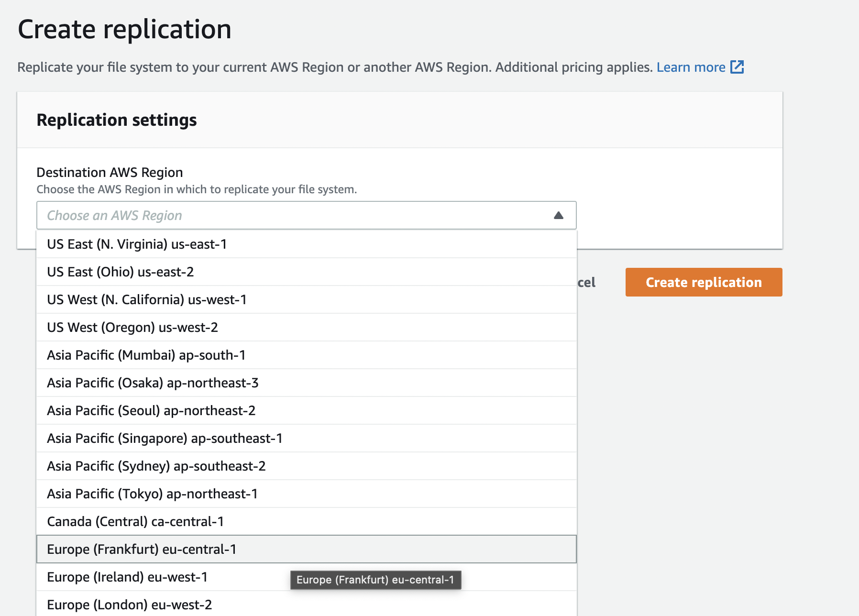Open the Learn more external link icon
Image resolution: width=859 pixels, height=616 pixels.
click(737, 67)
